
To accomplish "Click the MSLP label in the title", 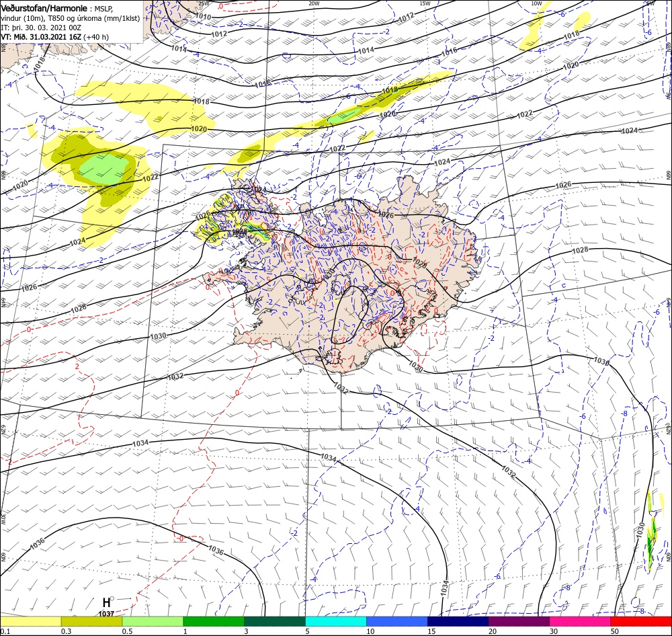I will point(103,8).
